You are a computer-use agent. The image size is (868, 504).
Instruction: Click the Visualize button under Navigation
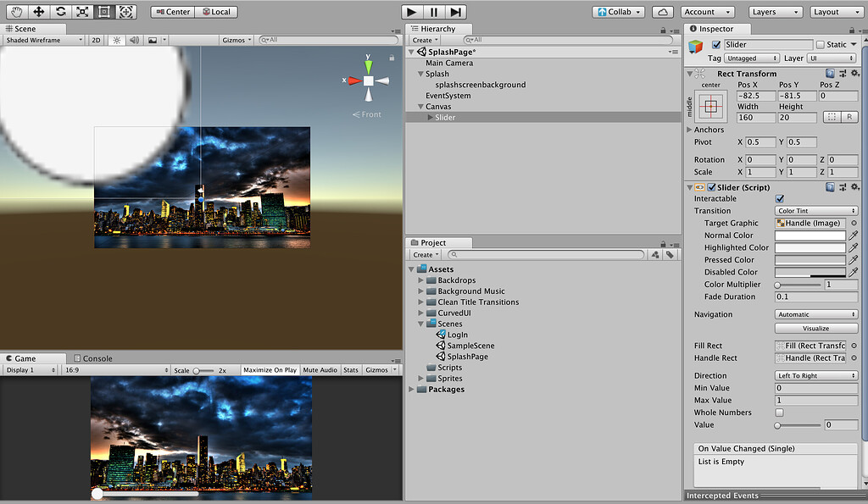pyautogui.click(x=815, y=328)
